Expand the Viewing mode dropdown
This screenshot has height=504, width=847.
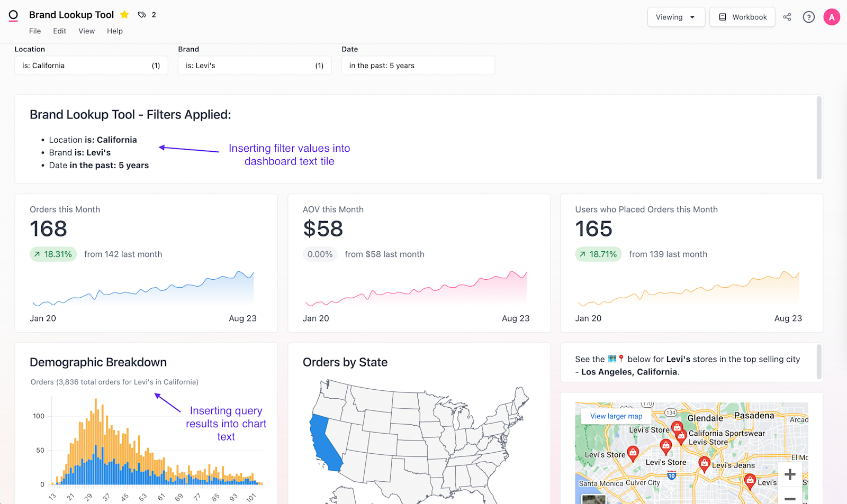675,17
